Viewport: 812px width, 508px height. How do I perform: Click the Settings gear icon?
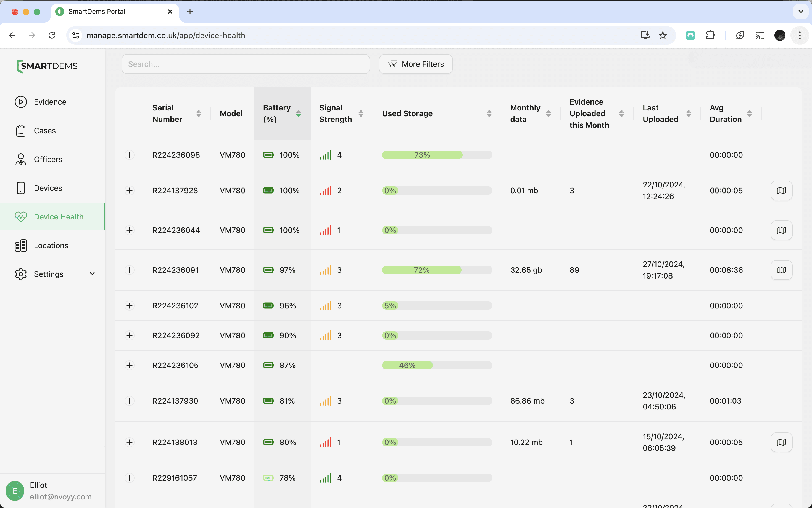click(21, 274)
